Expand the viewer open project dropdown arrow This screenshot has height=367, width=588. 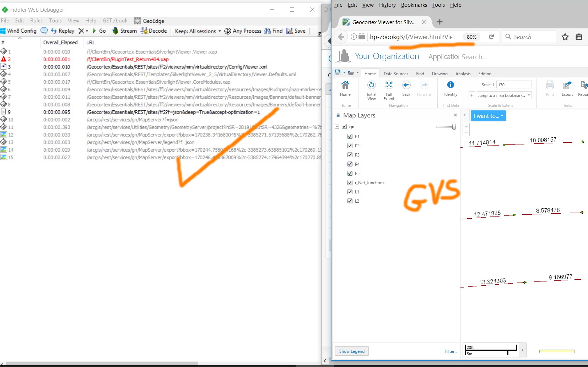pos(357,72)
